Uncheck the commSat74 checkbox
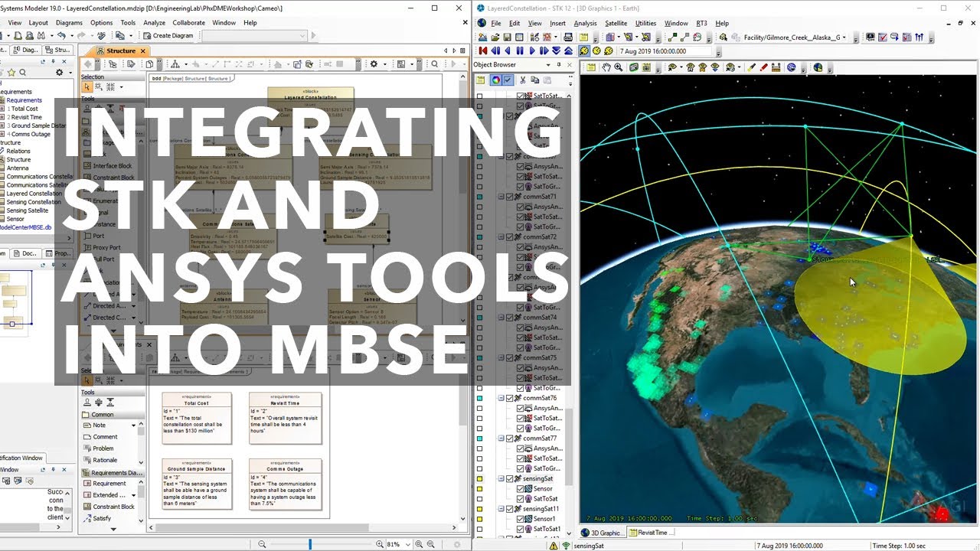This screenshot has width=980, height=551. tap(510, 318)
